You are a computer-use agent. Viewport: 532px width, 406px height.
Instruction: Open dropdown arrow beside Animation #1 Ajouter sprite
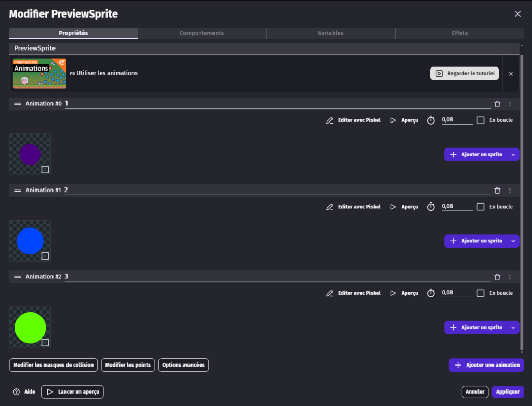pos(513,241)
